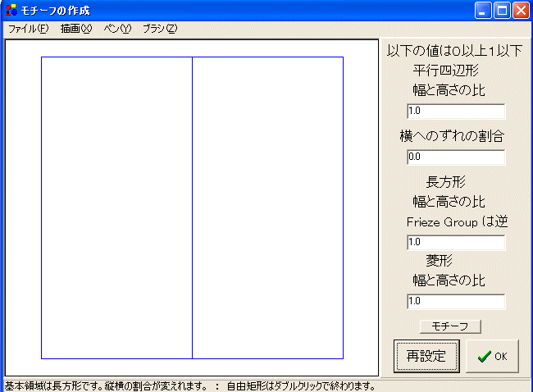Click the 以下の値は0以上1以下 label
The height and width of the screenshot is (392, 533).
[454, 51]
